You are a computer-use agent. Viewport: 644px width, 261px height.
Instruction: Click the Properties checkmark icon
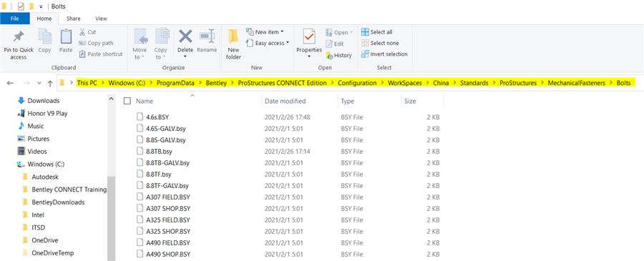(x=309, y=37)
